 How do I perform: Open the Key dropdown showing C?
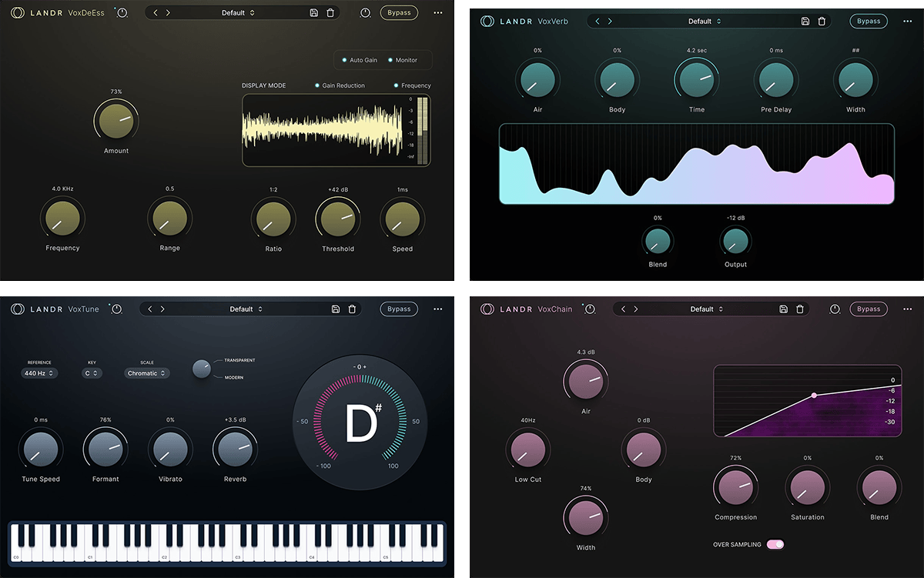(92, 373)
